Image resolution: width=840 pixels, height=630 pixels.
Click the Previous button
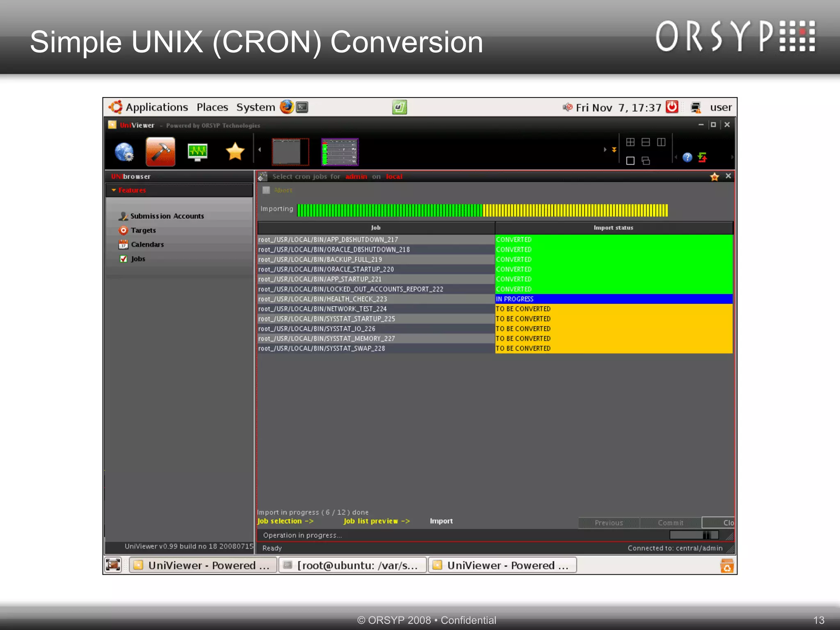pos(609,523)
